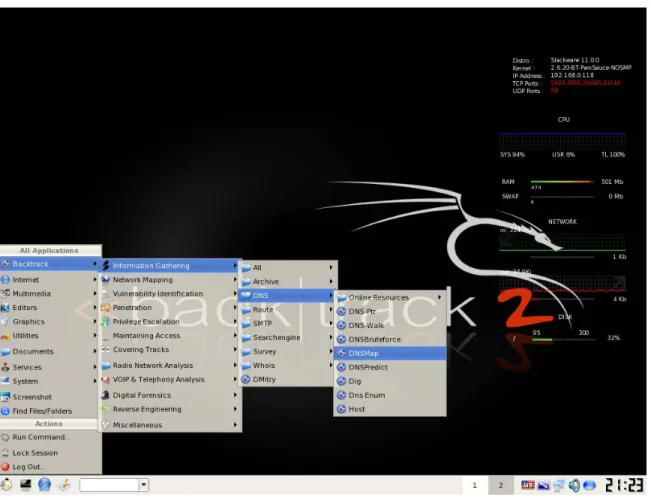The height and width of the screenshot is (500, 651).
Task: Expand the Miscellaneous submenu arrow
Action: coord(235,425)
